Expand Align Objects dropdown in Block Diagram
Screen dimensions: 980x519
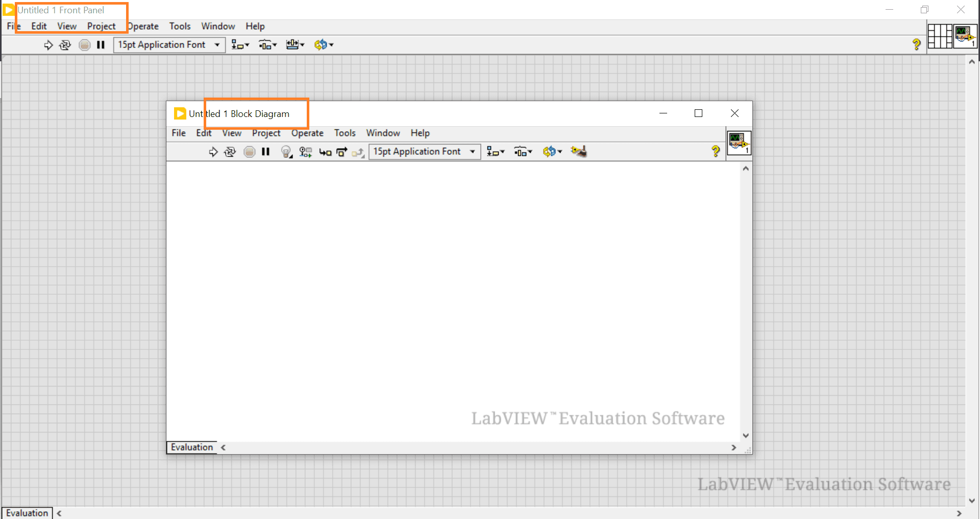495,152
